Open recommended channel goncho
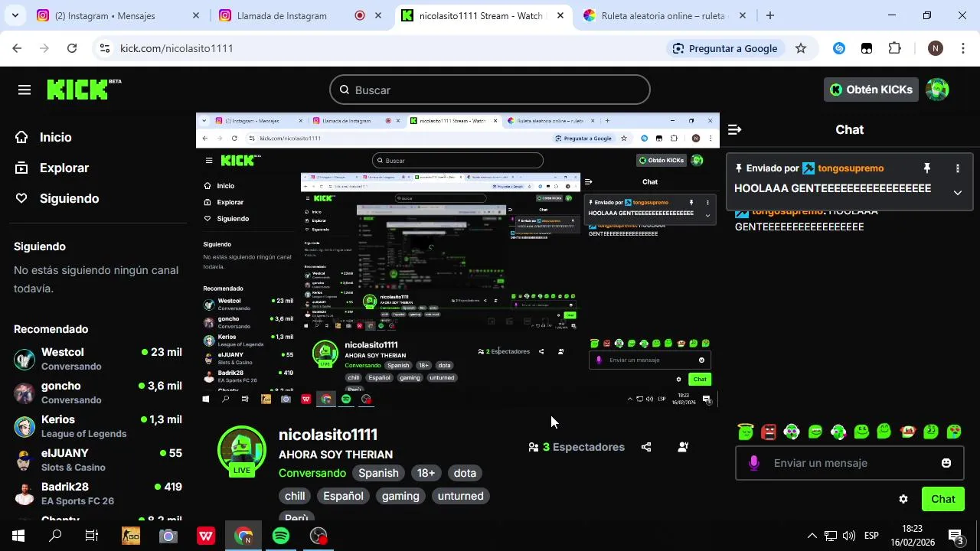The image size is (980, 551). pyautogui.click(x=98, y=392)
